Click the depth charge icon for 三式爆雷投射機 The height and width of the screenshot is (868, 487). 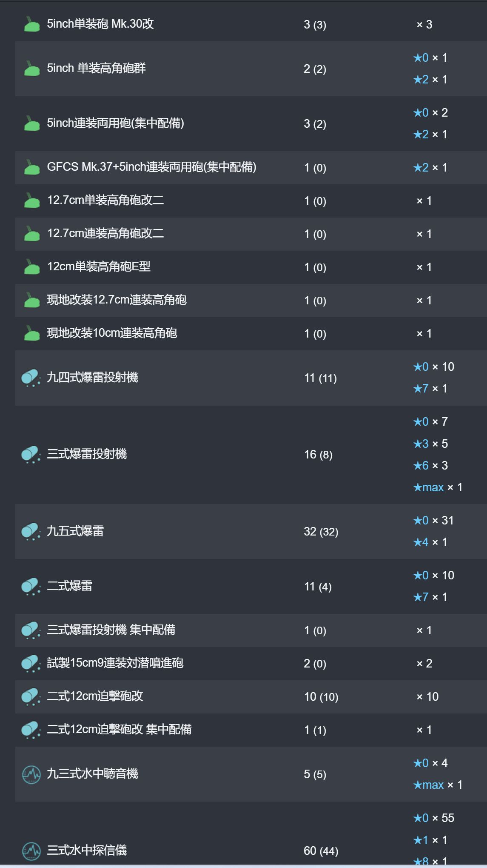point(31,454)
